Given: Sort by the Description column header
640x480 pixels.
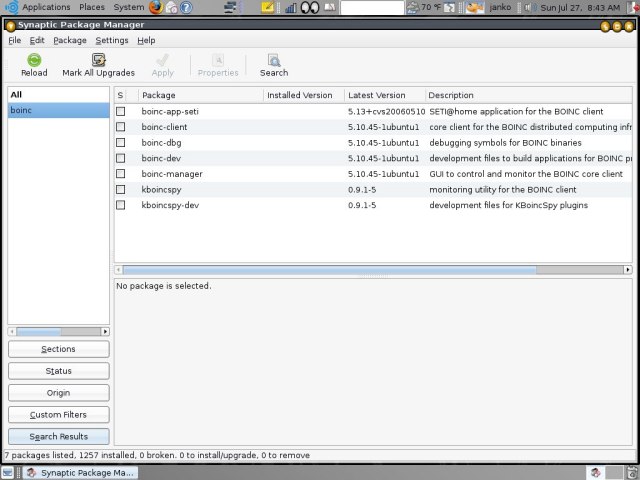Looking at the screenshot, I should [529, 95].
